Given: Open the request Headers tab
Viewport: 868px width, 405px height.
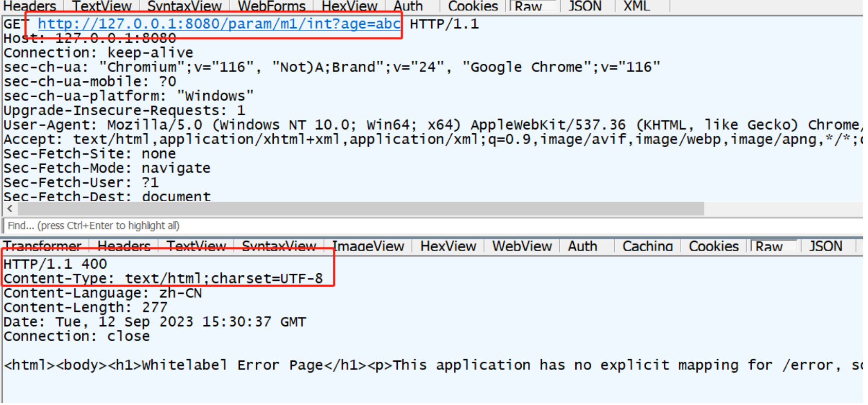Looking at the screenshot, I should tap(30, 6).
